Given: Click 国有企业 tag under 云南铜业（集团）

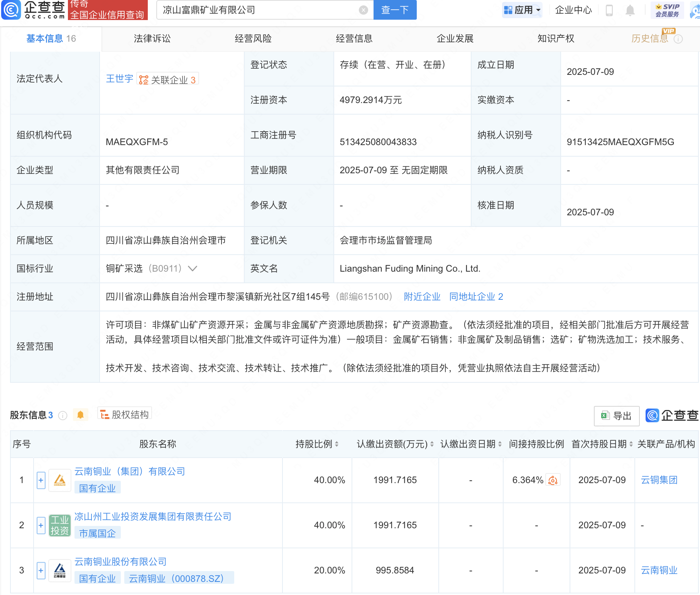Looking at the screenshot, I should click(97, 488).
